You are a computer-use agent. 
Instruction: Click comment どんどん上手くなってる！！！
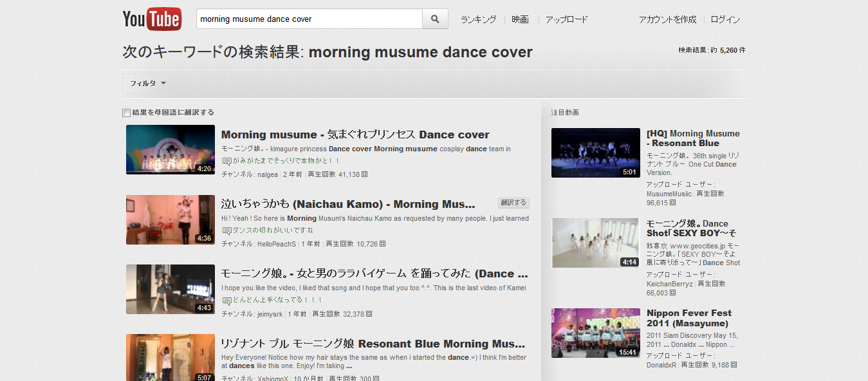[278, 300]
